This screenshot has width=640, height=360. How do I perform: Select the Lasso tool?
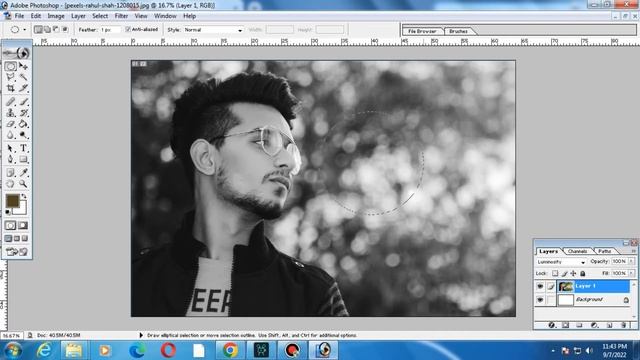tap(11, 77)
